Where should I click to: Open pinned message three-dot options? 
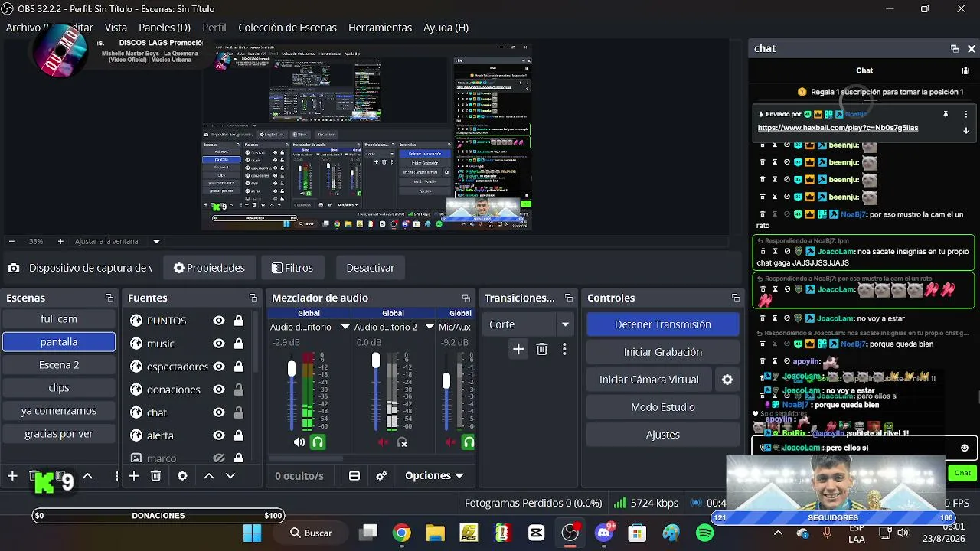(966, 114)
